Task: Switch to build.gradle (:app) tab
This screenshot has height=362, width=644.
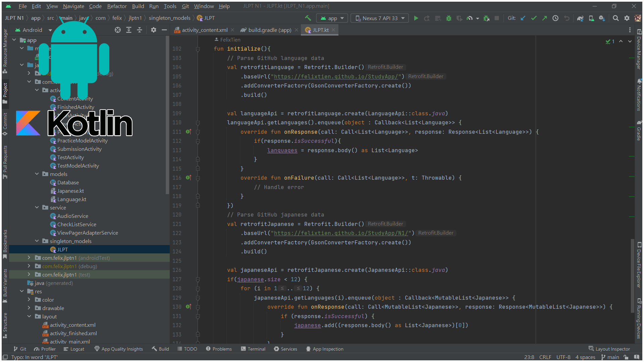Action: coord(270,30)
